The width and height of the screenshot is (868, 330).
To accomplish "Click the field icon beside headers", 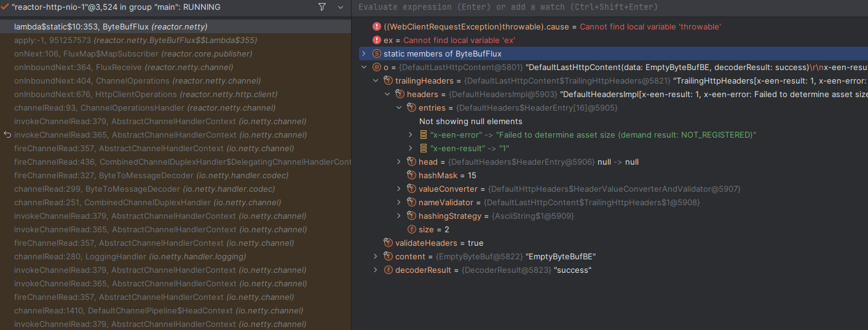I will [400, 95].
